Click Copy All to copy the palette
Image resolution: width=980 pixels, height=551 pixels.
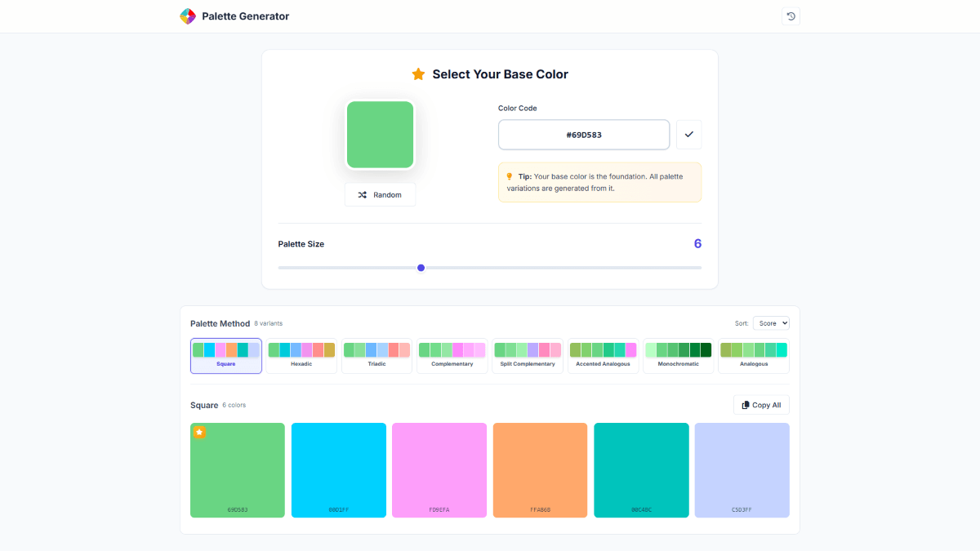(760, 404)
